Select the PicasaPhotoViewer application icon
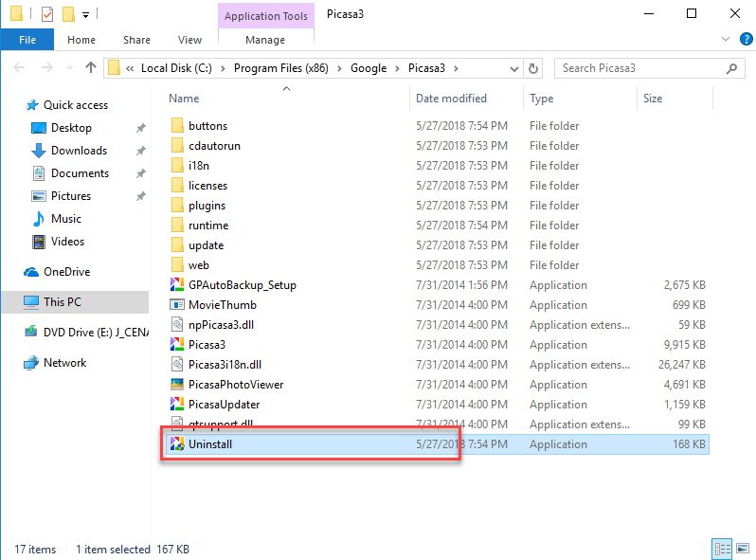This screenshot has width=756, height=560. (177, 385)
